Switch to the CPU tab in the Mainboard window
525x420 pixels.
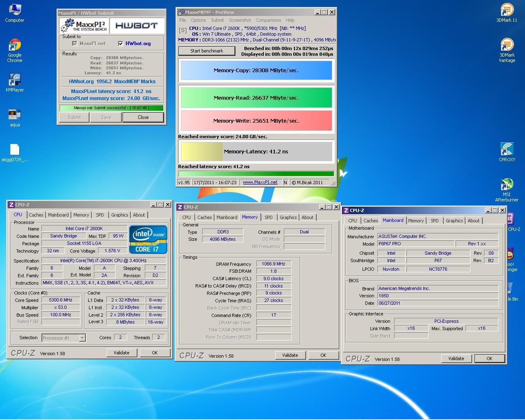pyautogui.click(x=353, y=221)
